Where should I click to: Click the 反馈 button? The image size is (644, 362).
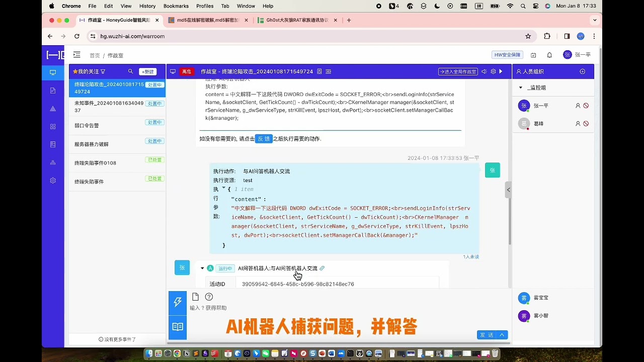pyautogui.click(x=264, y=139)
